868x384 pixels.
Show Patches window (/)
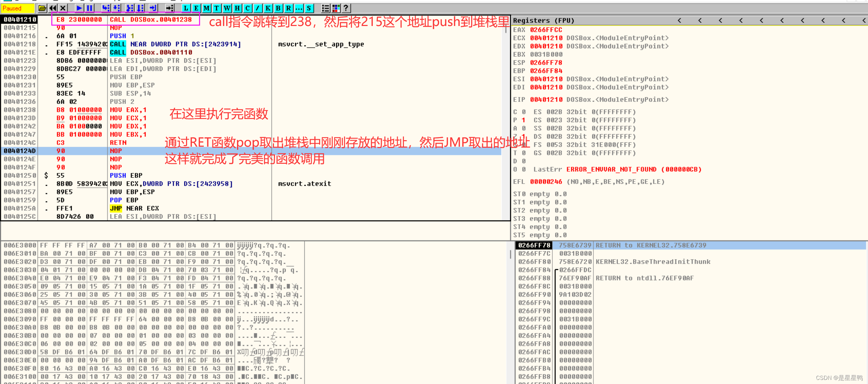point(258,8)
